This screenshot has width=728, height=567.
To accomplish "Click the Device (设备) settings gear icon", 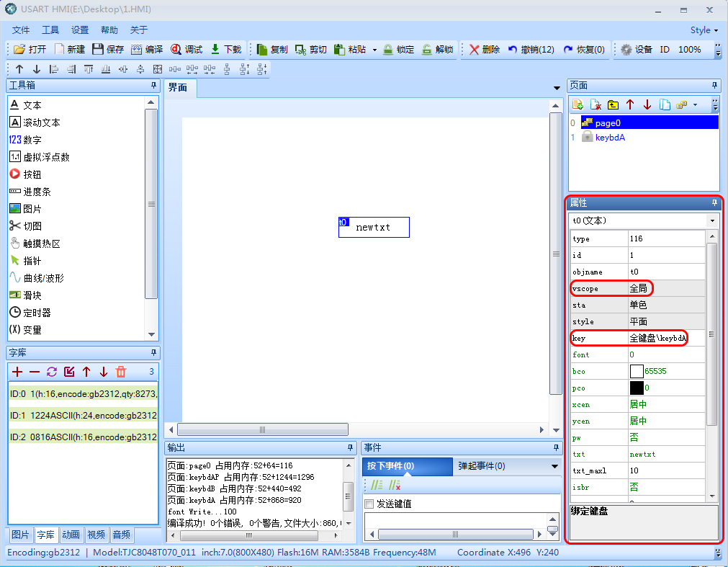I will [x=626, y=50].
